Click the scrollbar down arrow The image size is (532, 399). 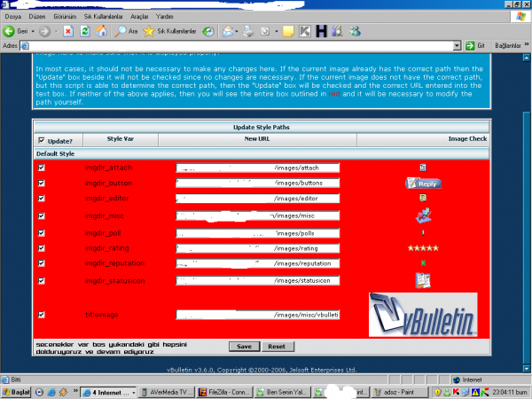(x=527, y=369)
